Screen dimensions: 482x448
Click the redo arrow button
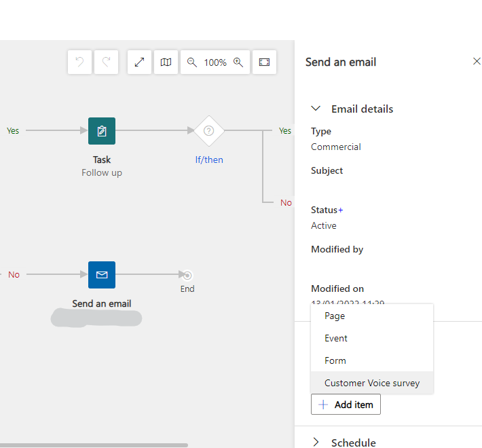pos(106,62)
